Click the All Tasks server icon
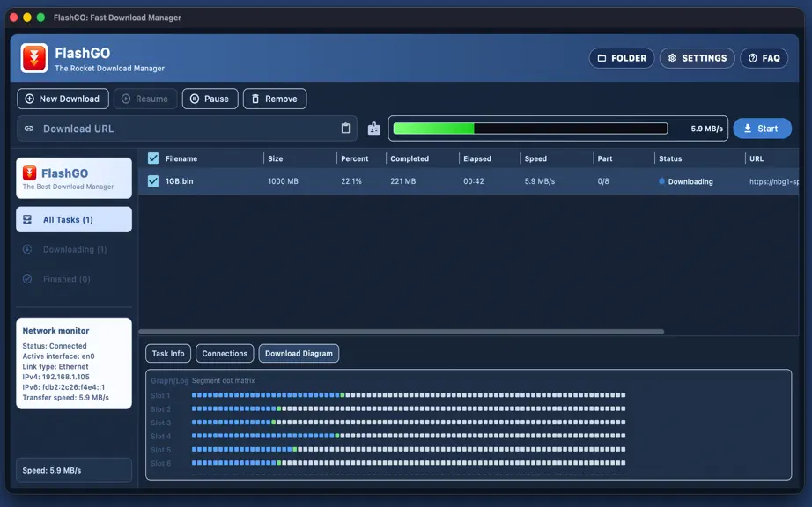The width and height of the screenshot is (812, 507). [27, 219]
